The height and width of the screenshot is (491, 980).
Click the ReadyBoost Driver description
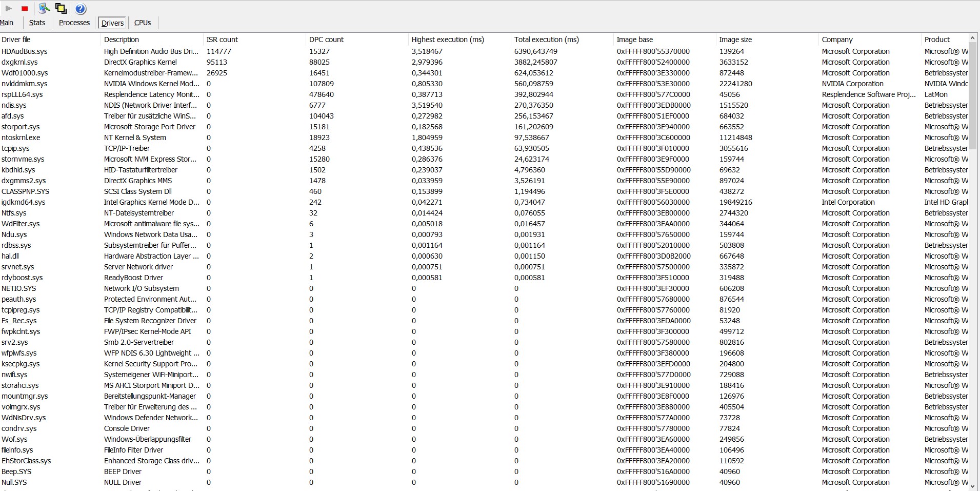[x=133, y=278]
